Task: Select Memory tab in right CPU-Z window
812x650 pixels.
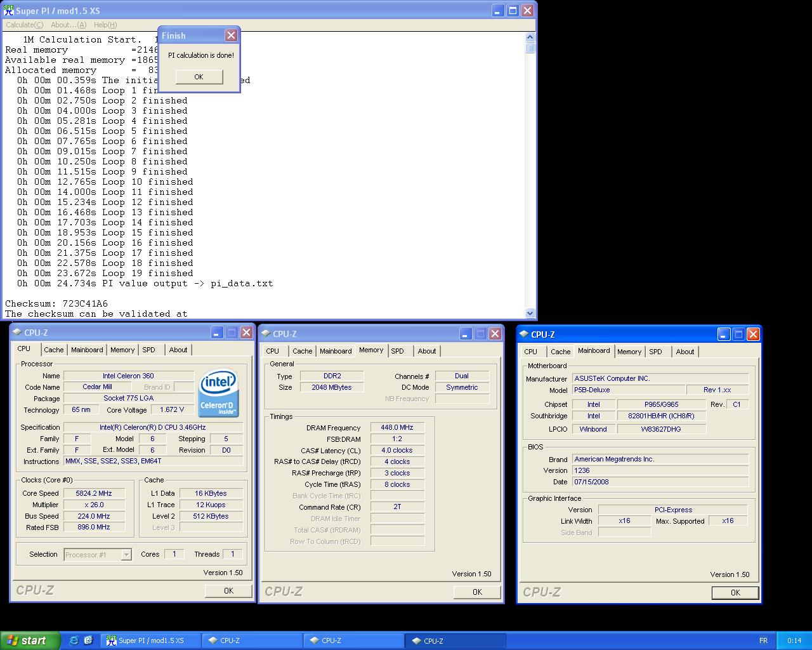Action: (x=629, y=352)
